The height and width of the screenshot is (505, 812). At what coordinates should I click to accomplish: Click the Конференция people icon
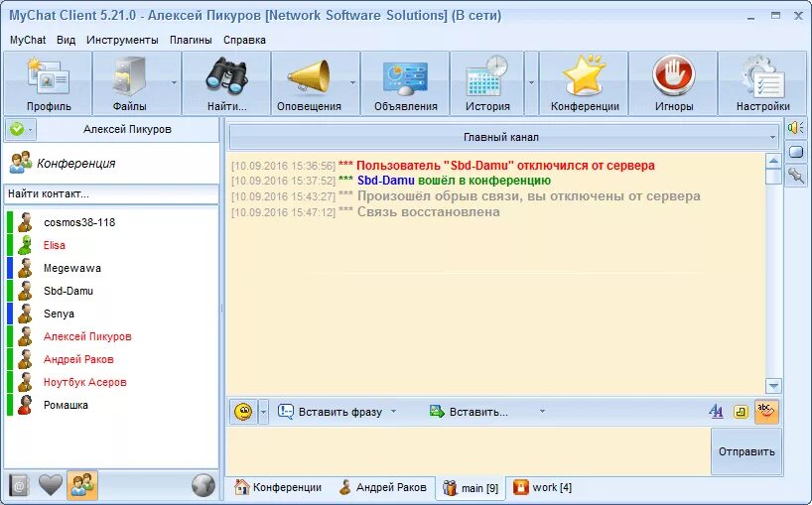[x=21, y=163]
